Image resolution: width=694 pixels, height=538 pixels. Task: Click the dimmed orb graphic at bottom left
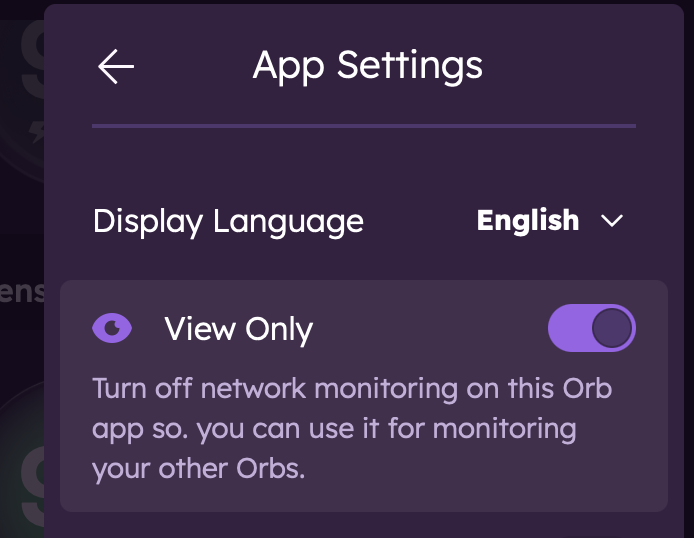click(22, 460)
